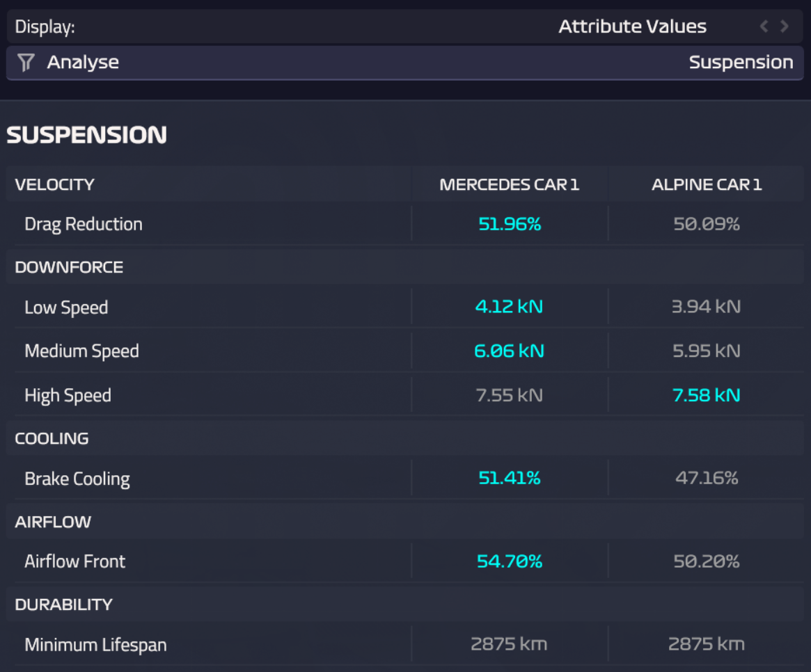811x672 pixels.
Task: Select Mercedes Airflow Front value 54.70%
Action: coord(510,561)
